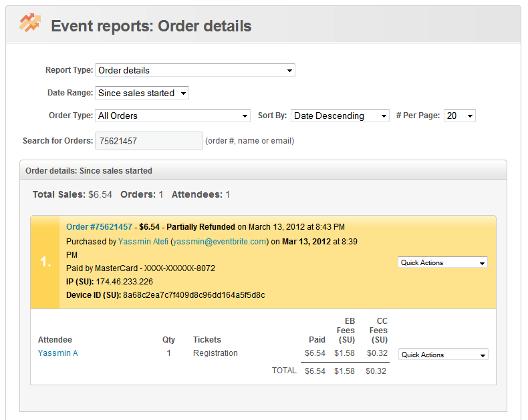Open the Order Type dropdown
Image resolution: width=528 pixels, height=420 pixels.
point(172,116)
